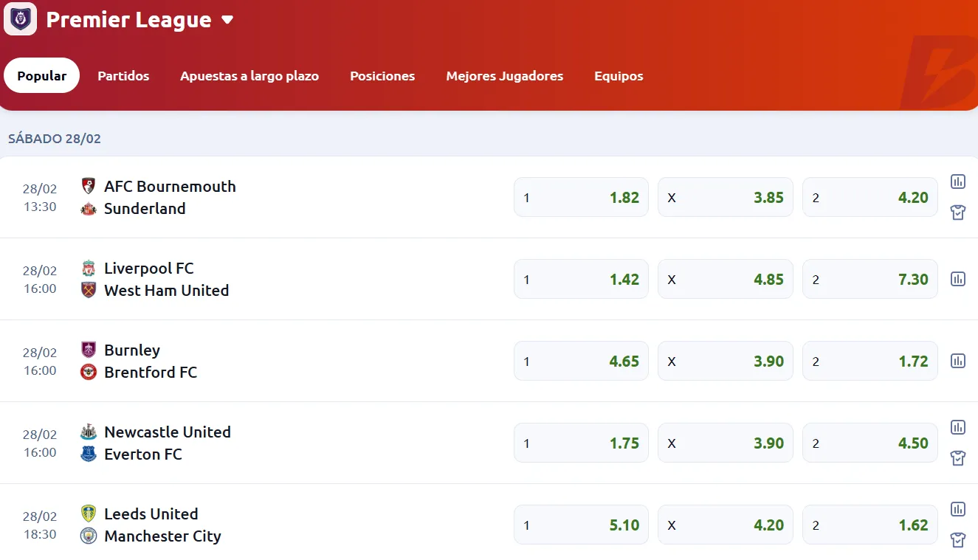Image resolution: width=978 pixels, height=560 pixels.
Task: Open lineup jersey icon for Bournemouth match
Action: tap(958, 212)
